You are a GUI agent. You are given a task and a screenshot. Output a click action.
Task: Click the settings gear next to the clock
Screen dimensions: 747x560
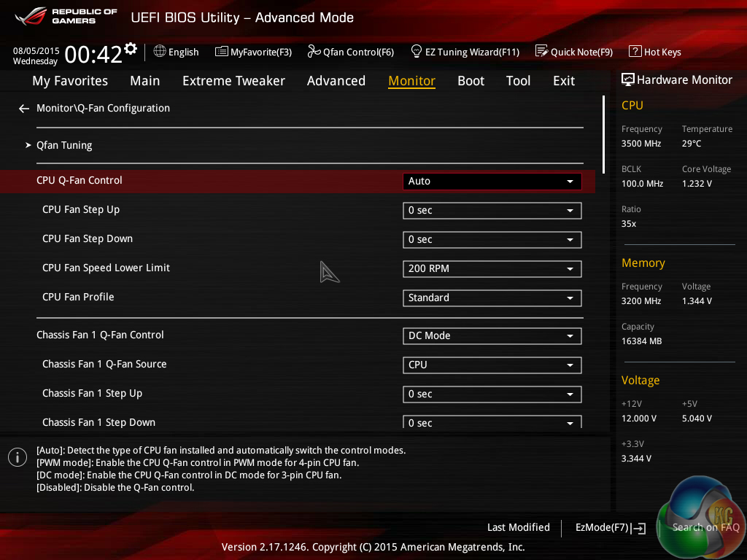131,49
